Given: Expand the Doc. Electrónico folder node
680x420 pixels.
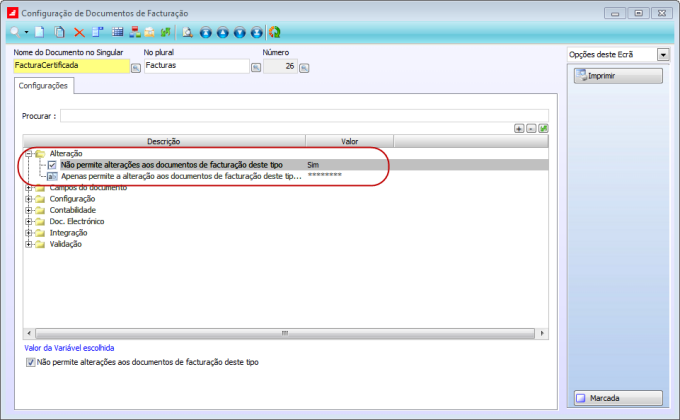Looking at the screenshot, I should tap(29, 221).
